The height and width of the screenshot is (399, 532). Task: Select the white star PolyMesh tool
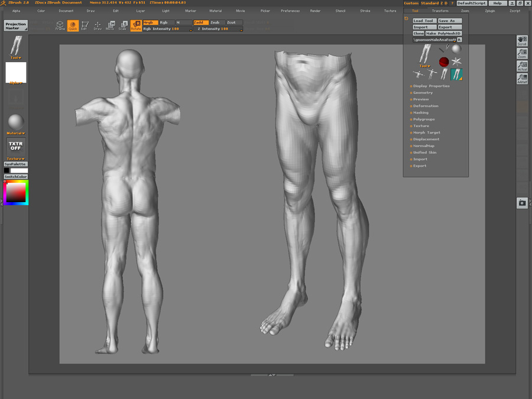pyautogui.click(x=456, y=61)
